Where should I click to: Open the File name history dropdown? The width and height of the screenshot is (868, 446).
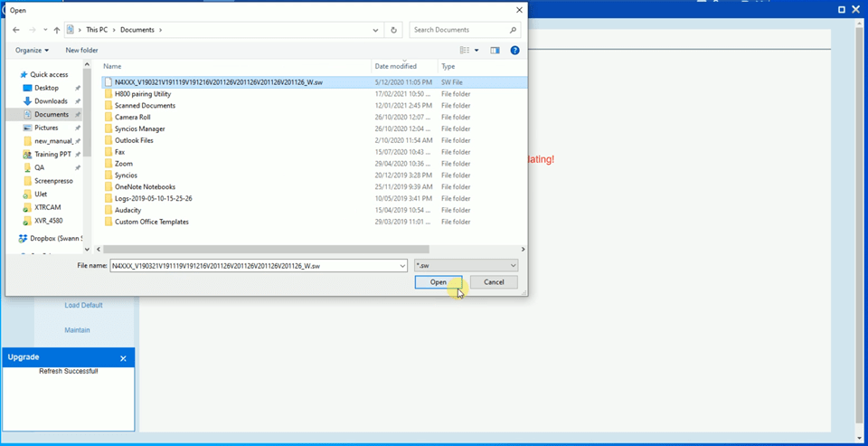(x=402, y=266)
